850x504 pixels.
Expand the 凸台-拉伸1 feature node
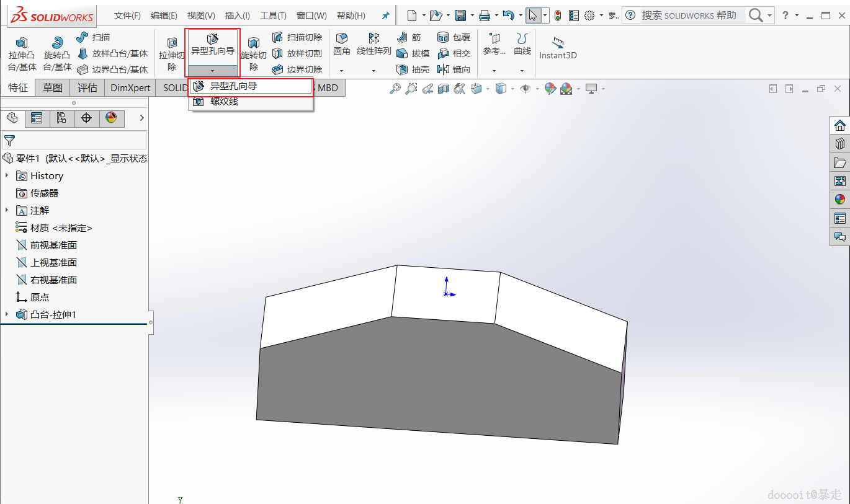tap(7, 314)
